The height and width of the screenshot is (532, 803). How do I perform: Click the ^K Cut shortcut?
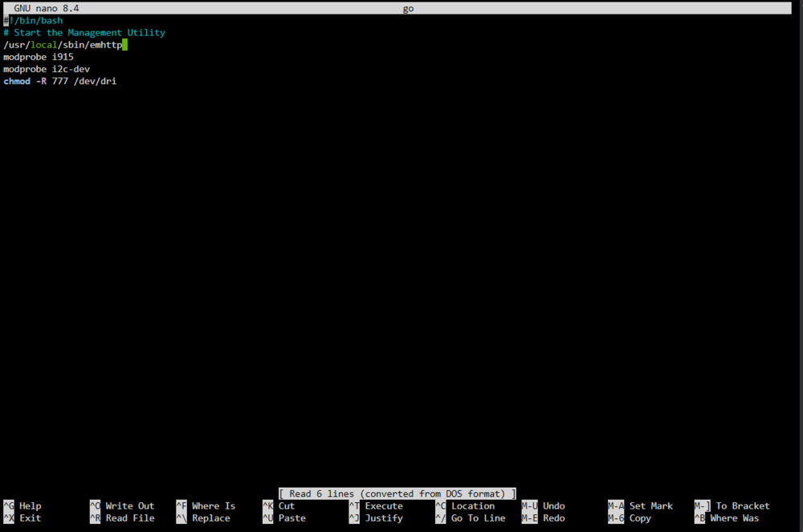click(279, 506)
